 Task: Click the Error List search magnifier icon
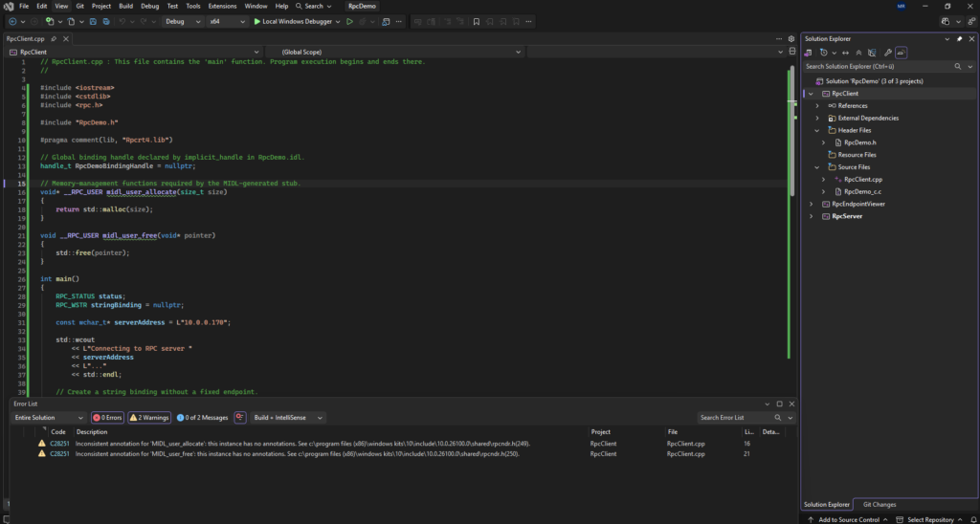pos(778,417)
